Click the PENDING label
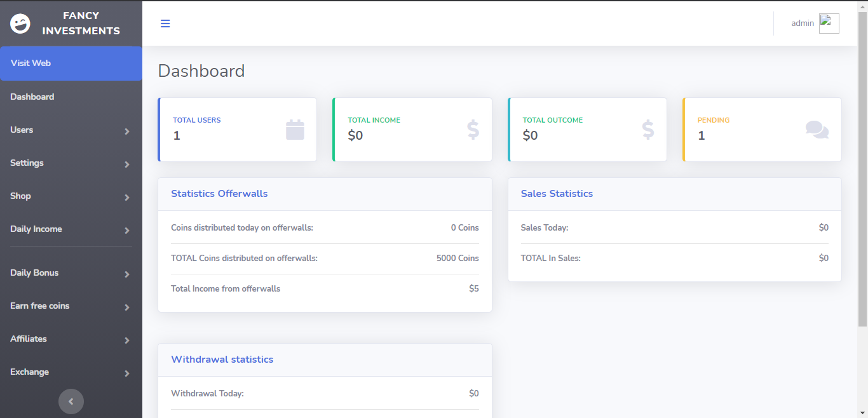The height and width of the screenshot is (418, 868). [714, 120]
